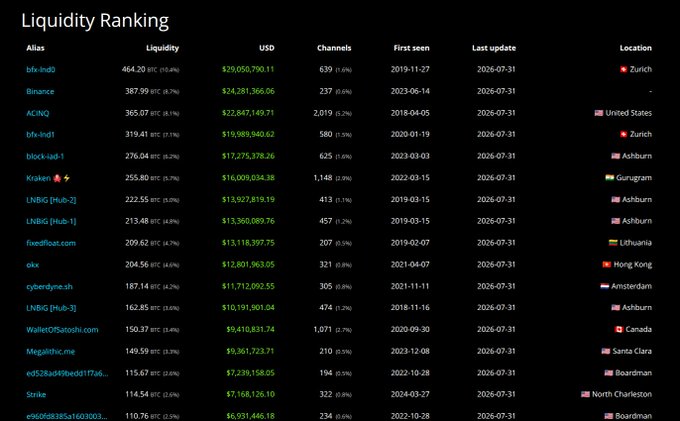This screenshot has height=421, width=680.
Task: Open the LNBiG [Hub-3] node link
Action: [x=51, y=308]
